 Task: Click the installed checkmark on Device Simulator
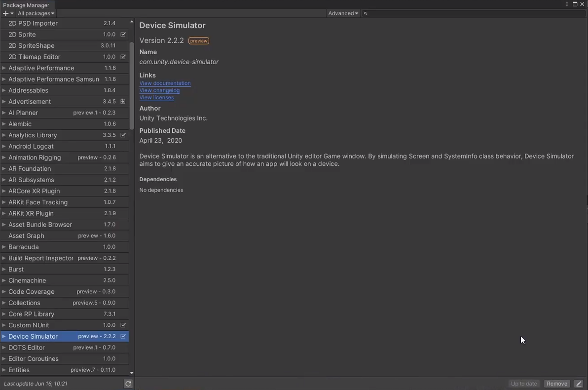(123, 336)
